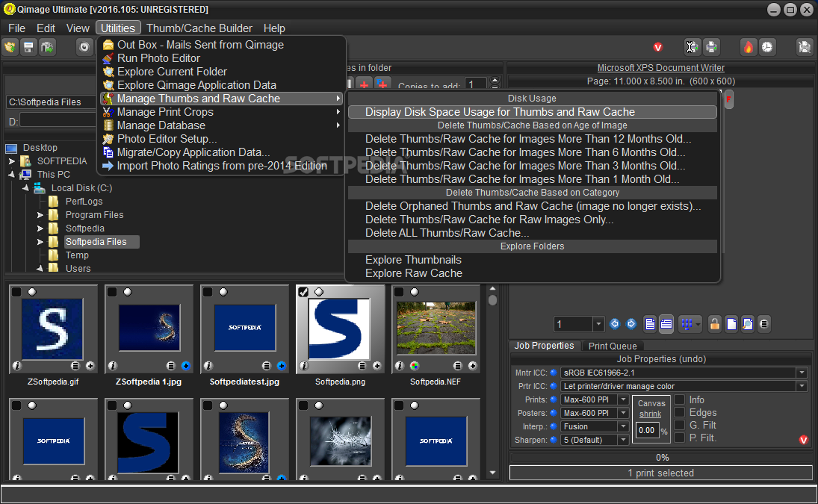
Task: Select the PerfLogs folder in tree
Action: pos(84,202)
